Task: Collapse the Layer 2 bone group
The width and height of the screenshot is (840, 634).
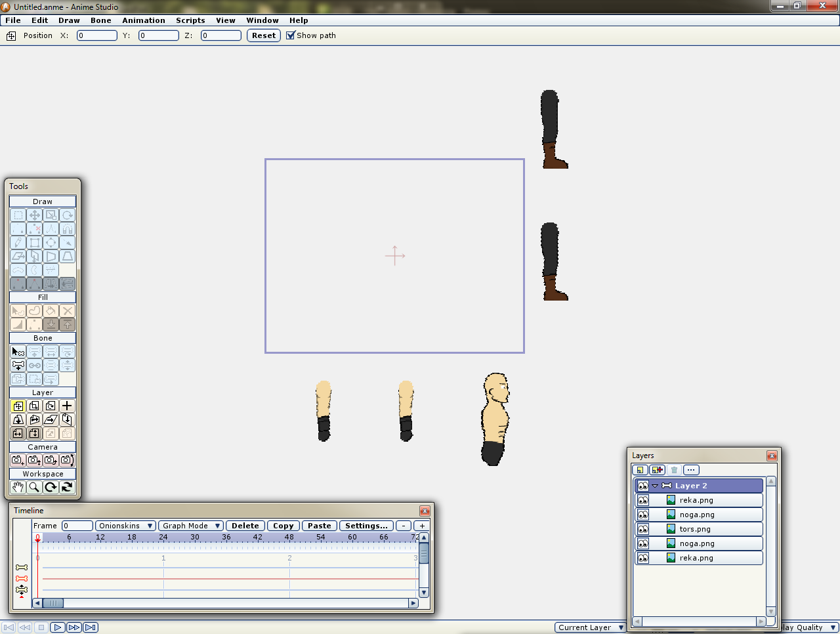Action: point(655,486)
